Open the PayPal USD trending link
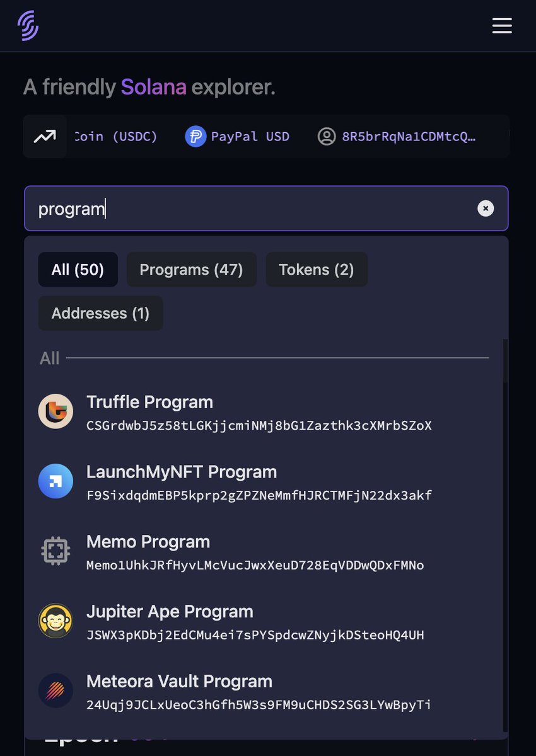536x756 pixels. (x=237, y=136)
